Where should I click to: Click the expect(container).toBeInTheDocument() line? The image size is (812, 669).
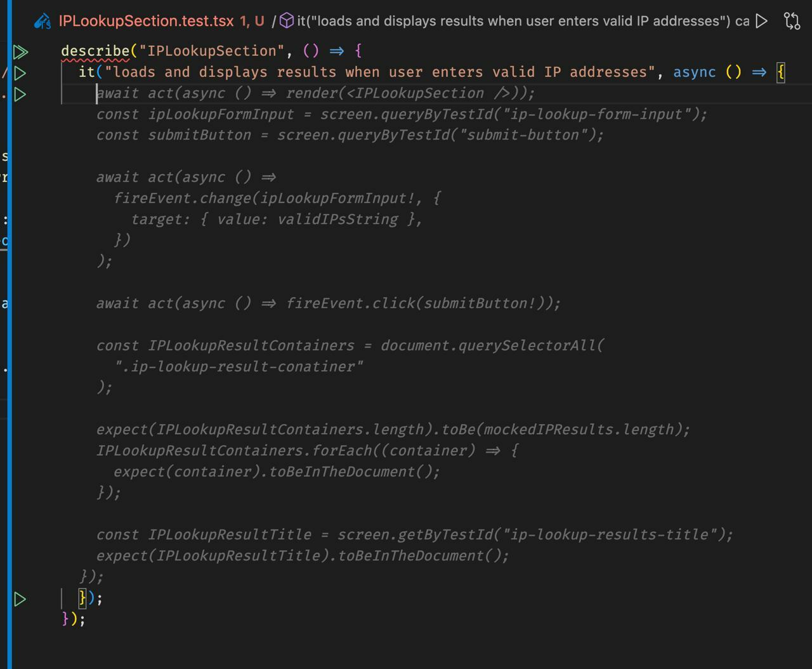pos(277,471)
